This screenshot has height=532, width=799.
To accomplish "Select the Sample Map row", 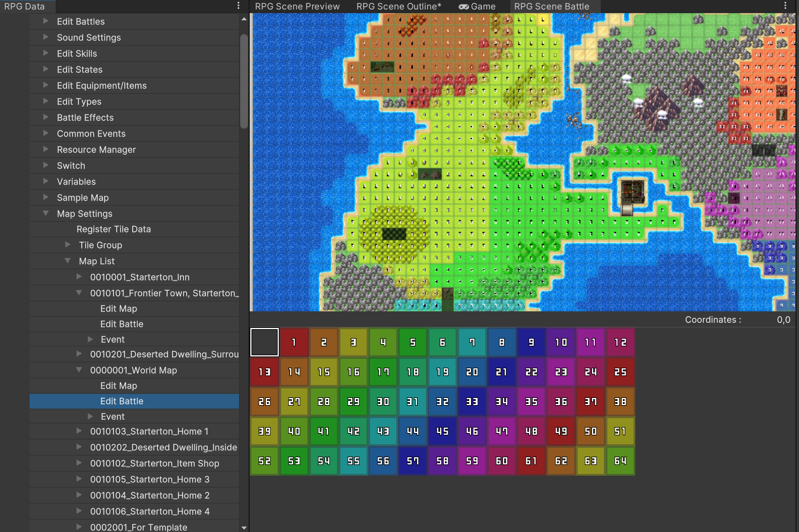I will [x=134, y=197].
